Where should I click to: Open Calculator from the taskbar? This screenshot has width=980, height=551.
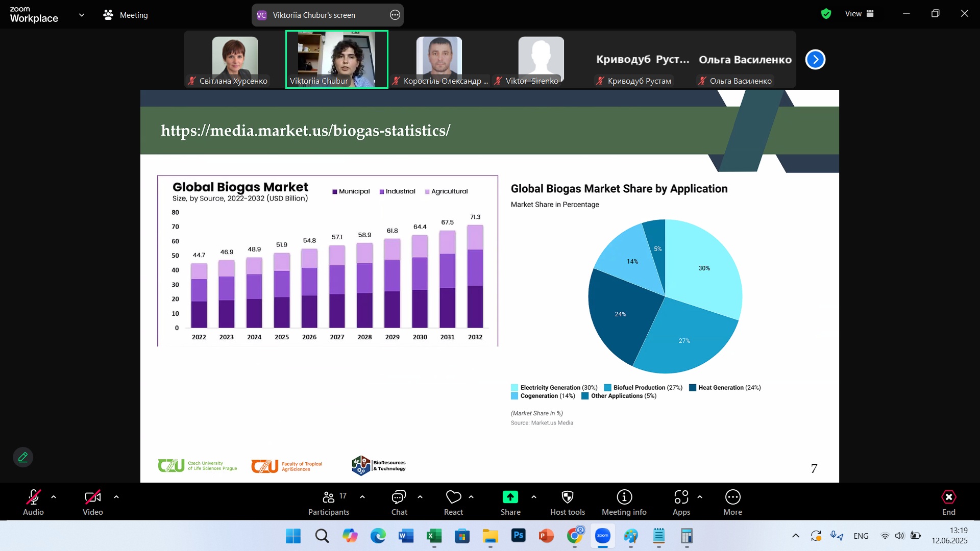click(687, 536)
